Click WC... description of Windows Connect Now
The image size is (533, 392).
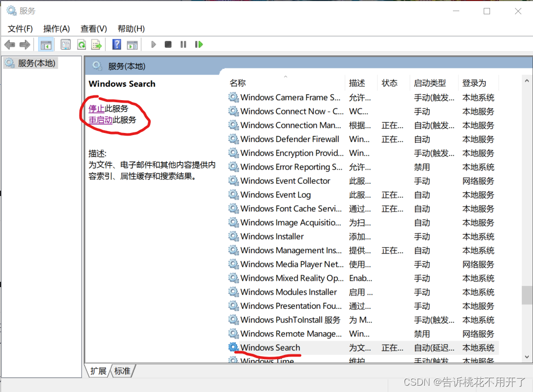point(359,111)
